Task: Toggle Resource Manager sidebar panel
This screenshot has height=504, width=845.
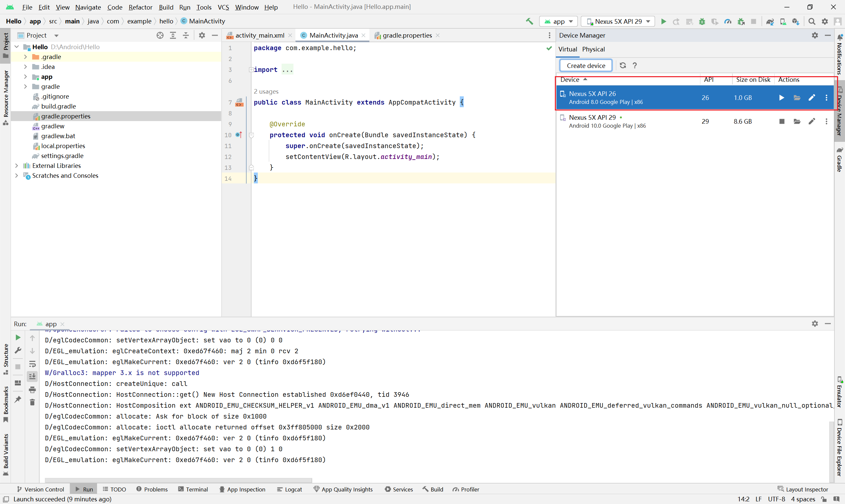Action: coord(5,98)
